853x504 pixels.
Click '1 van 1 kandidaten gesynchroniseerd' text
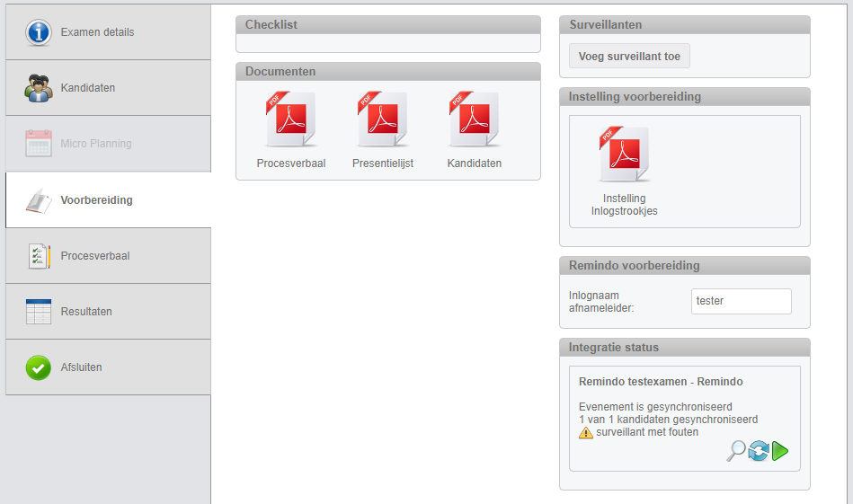tap(668, 420)
